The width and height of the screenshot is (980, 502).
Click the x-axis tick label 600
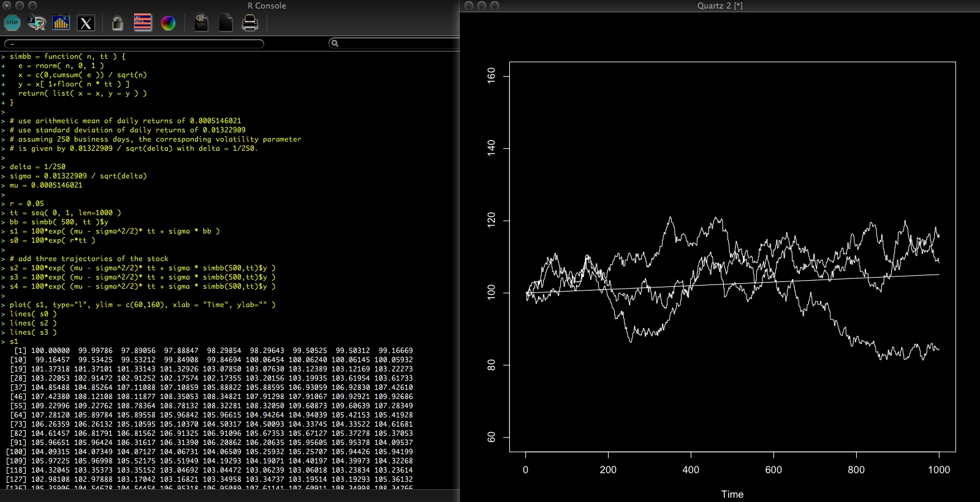[773, 470]
